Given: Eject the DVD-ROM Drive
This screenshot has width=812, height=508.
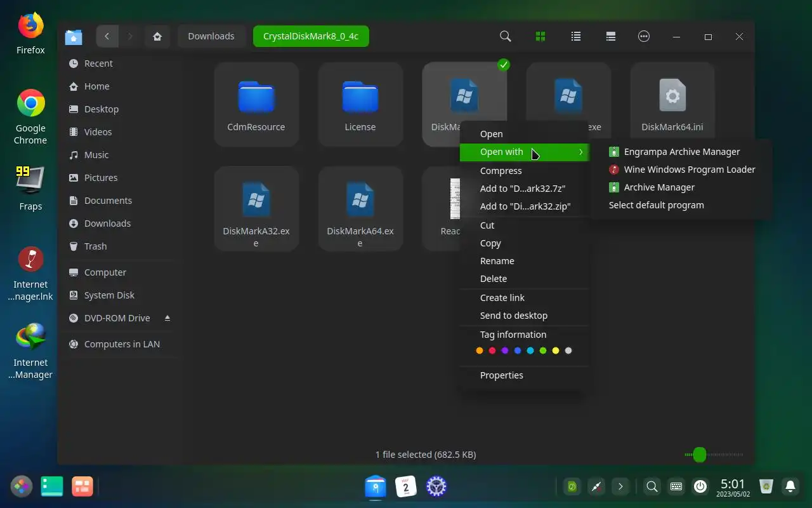Looking at the screenshot, I should click(167, 317).
